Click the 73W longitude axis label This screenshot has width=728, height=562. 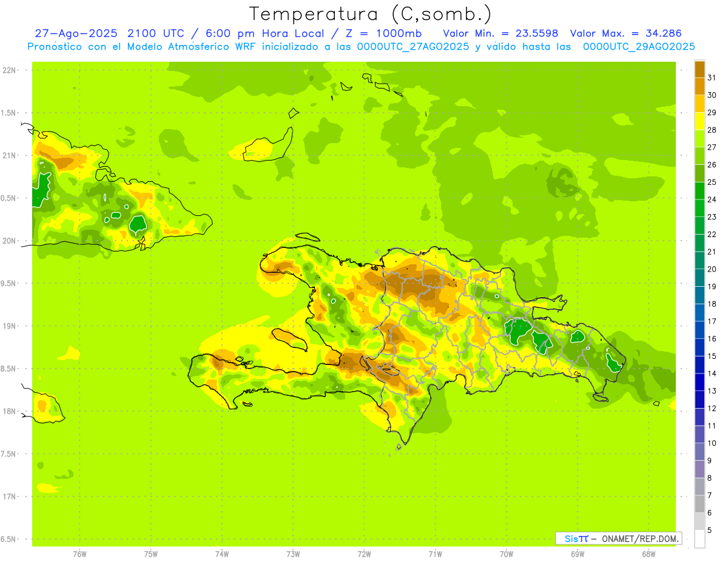coord(293,554)
